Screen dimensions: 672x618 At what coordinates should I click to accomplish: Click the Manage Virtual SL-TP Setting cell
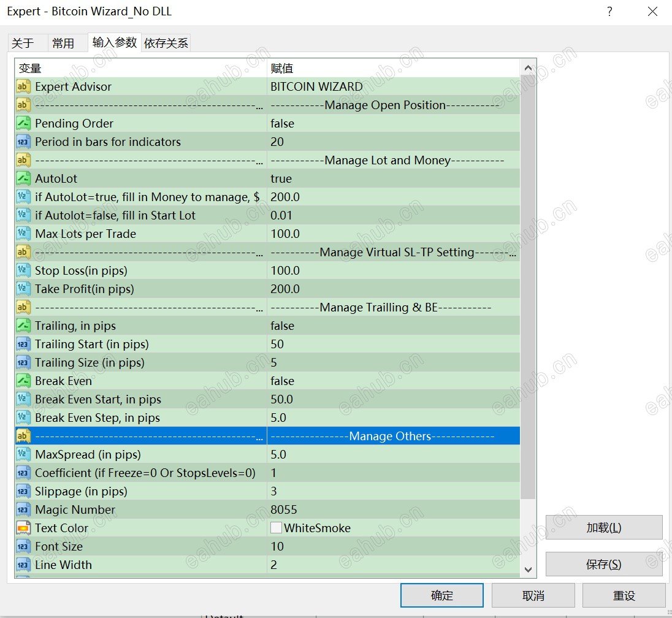pos(394,253)
